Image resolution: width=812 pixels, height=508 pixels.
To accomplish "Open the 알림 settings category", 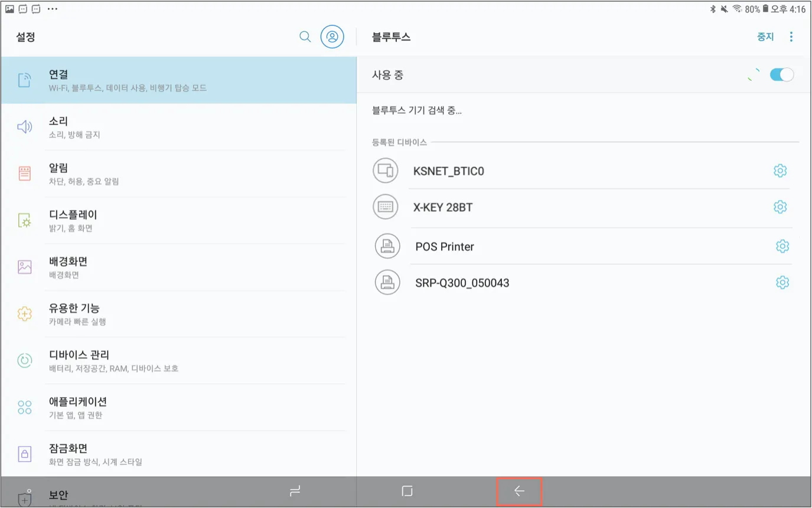I will (178, 173).
